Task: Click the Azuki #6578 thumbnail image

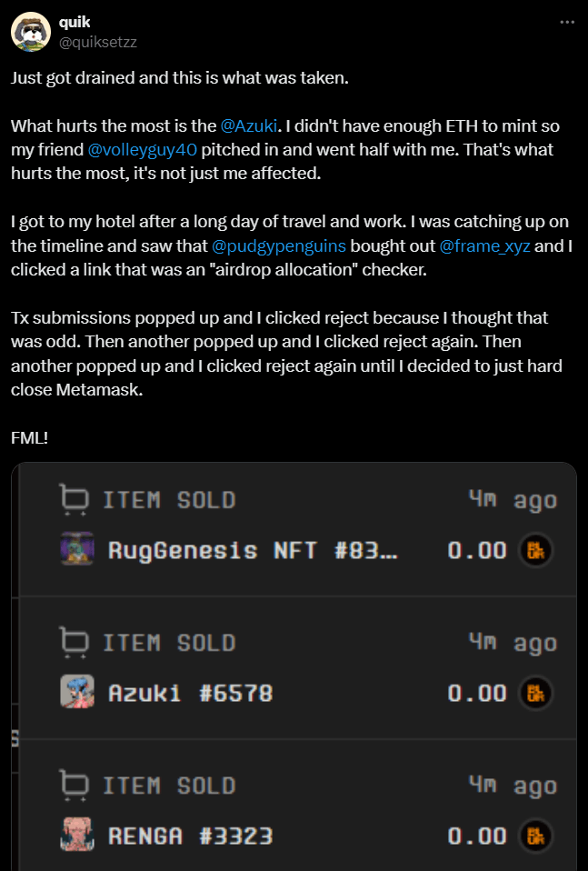Action: pyautogui.click(x=77, y=692)
